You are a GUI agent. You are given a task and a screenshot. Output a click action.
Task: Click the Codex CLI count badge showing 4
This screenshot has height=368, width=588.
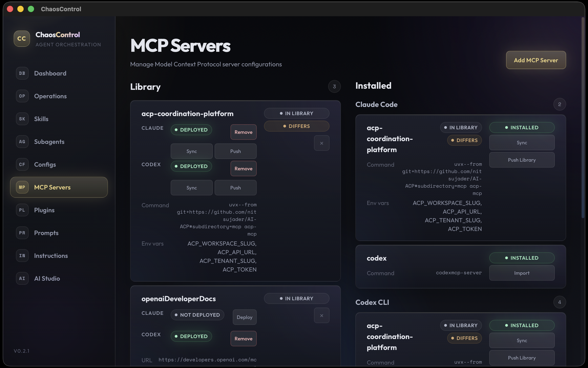(x=560, y=302)
